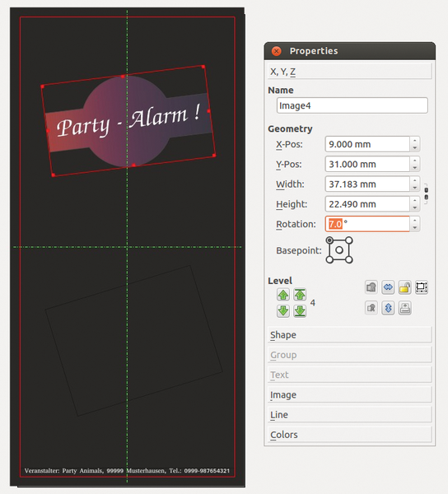This screenshot has height=494, width=448.
Task: Raise the object one level up
Action: (x=283, y=295)
